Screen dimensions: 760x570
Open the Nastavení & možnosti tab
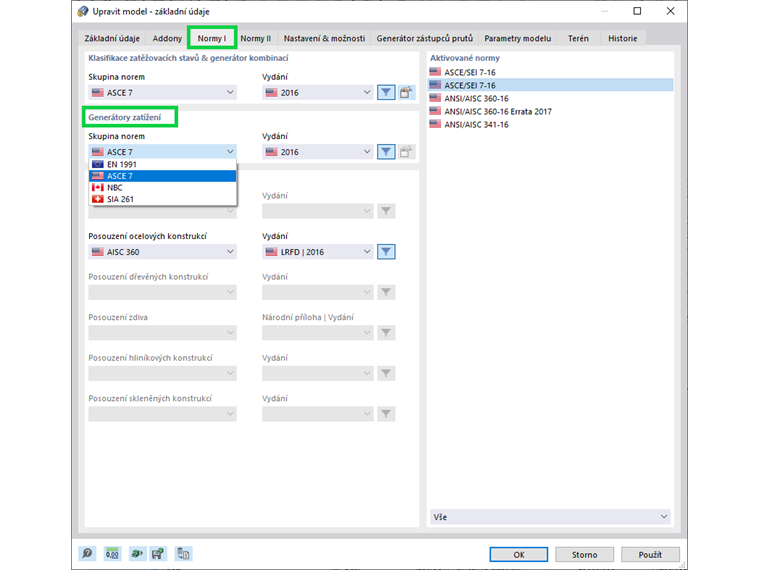(324, 38)
